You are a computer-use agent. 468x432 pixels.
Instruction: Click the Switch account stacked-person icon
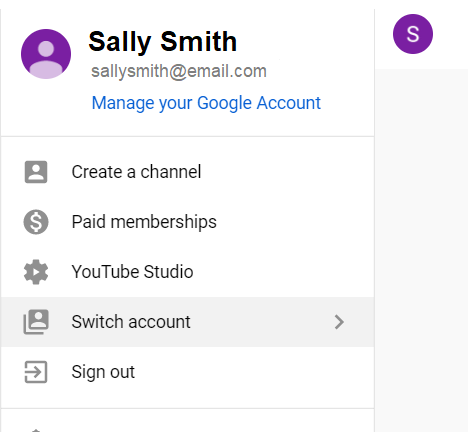point(36,322)
